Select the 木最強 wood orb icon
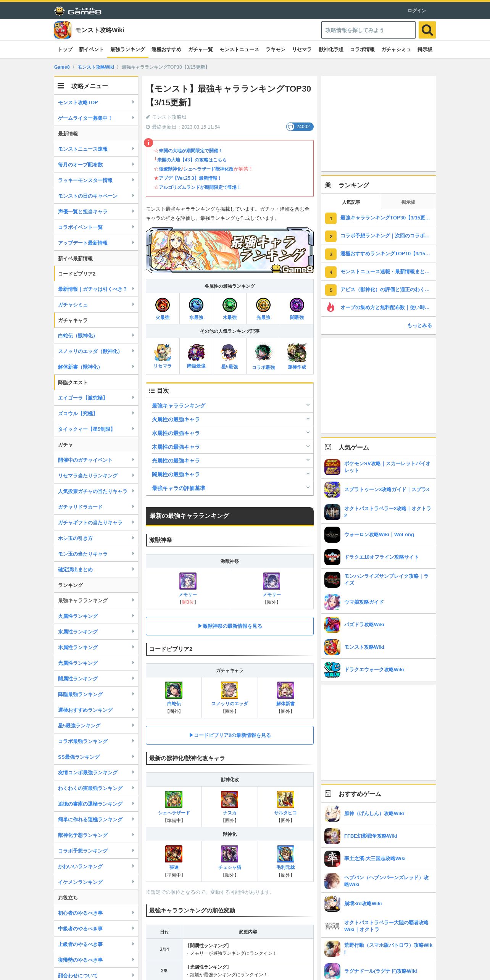 [x=230, y=305]
